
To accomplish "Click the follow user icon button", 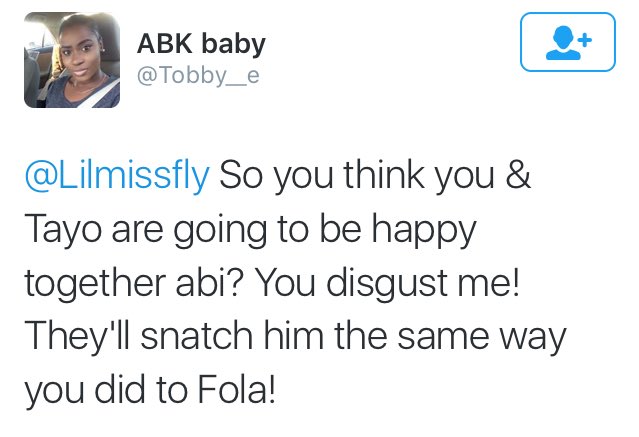I will 569,41.
